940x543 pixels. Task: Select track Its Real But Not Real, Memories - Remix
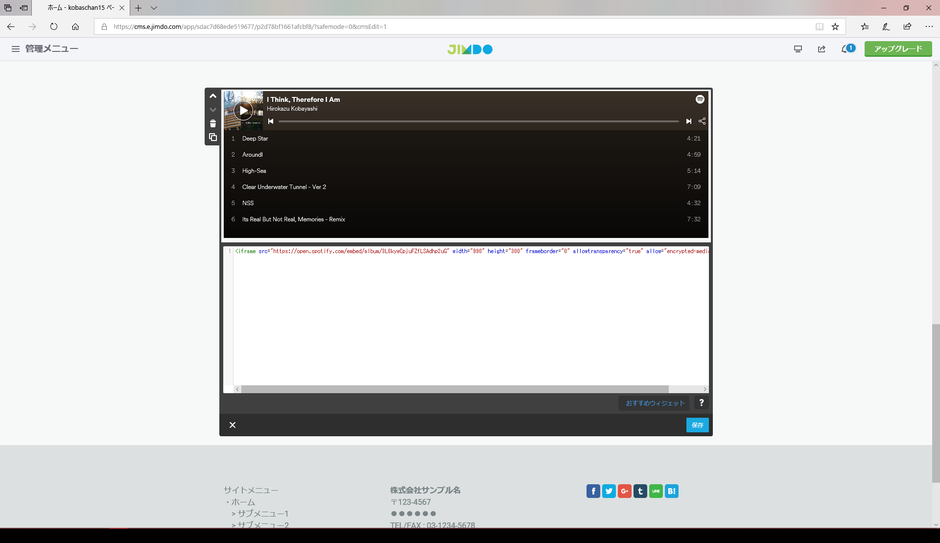click(466, 219)
